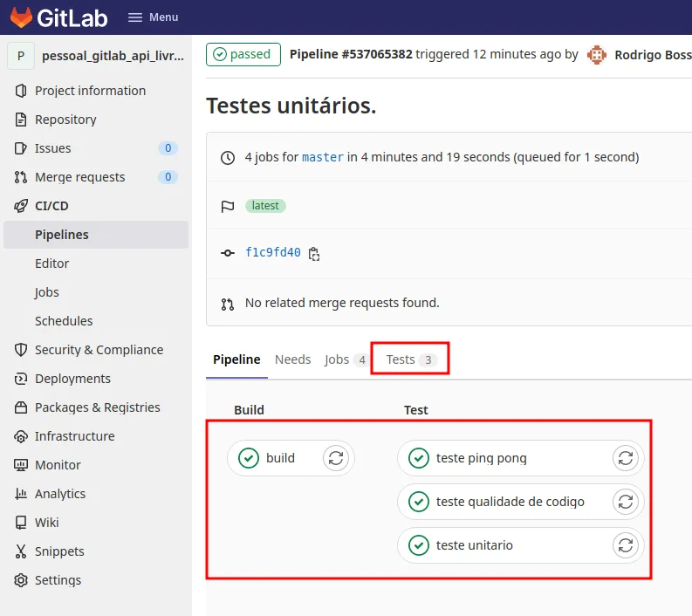Retry teste qualidade de codigo job
The width and height of the screenshot is (692, 616).
coord(626,502)
